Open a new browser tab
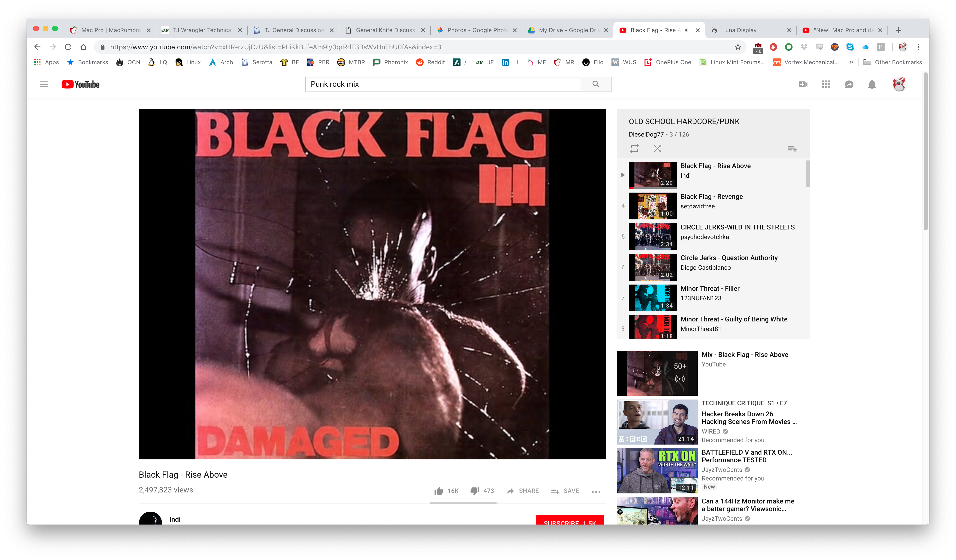This screenshot has height=560, width=956. click(898, 30)
